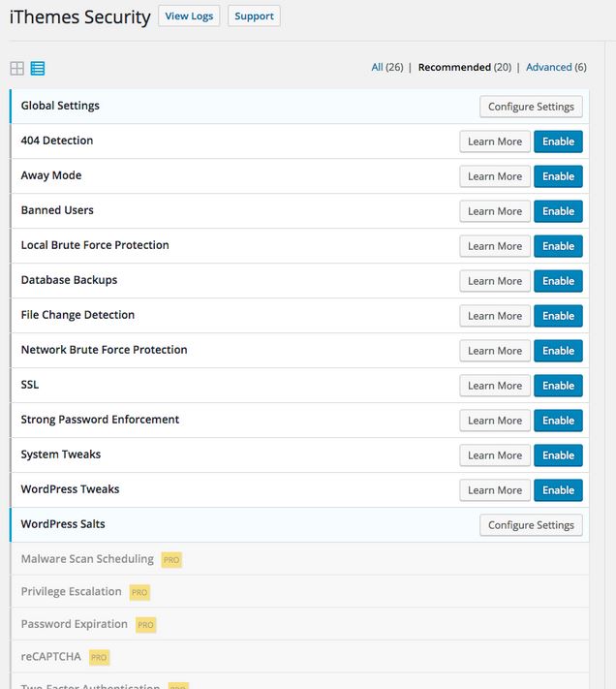Enable Database Backups
This screenshot has width=616, height=689.
tap(558, 281)
